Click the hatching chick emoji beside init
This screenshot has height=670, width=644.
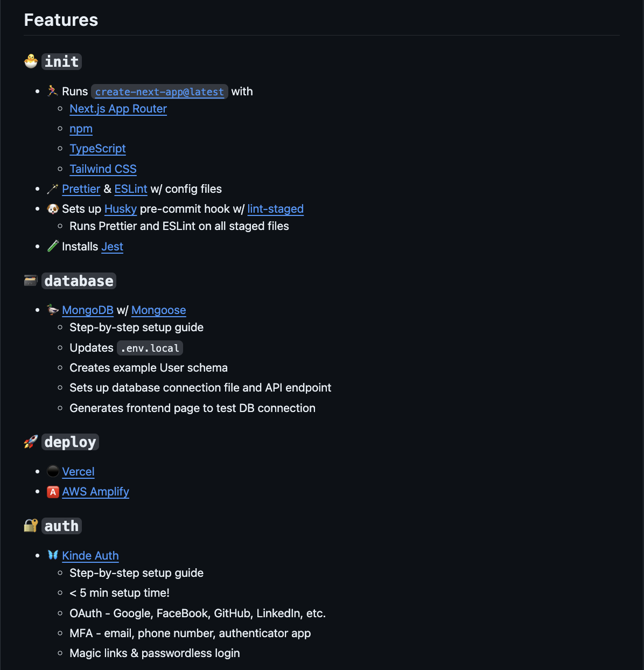(x=31, y=61)
